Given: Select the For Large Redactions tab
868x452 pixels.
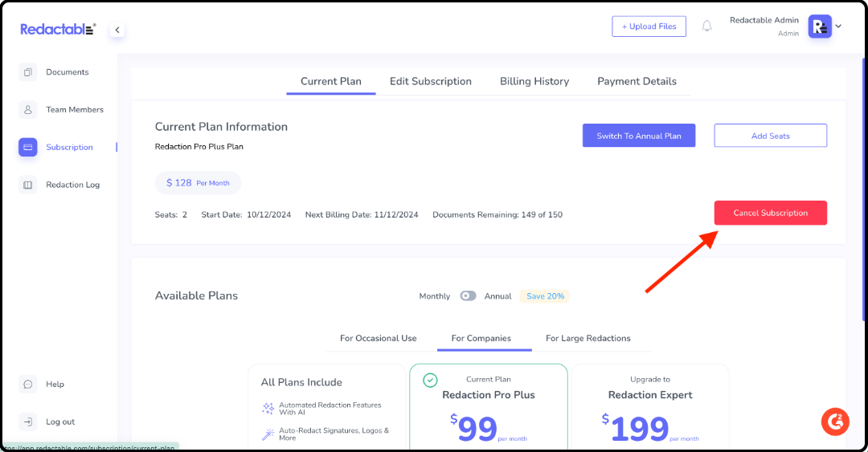Looking at the screenshot, I should tap(588, 338).
